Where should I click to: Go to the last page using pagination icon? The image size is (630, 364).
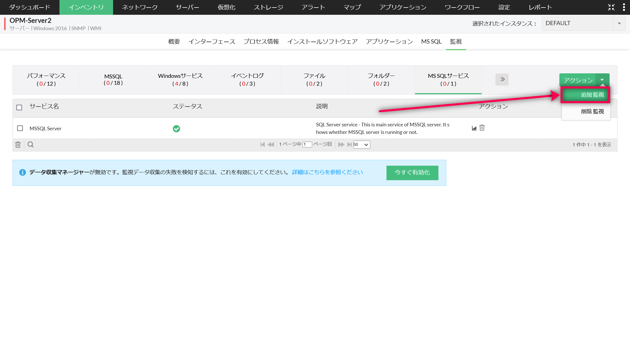click(x=349, y=144)
